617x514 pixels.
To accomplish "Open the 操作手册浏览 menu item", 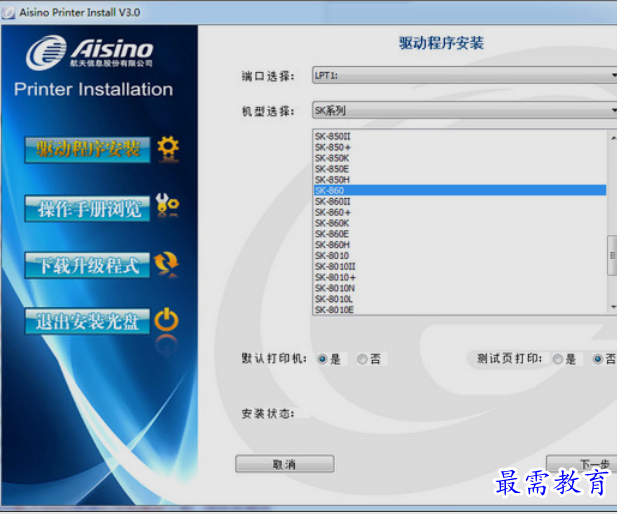I will [87, 208].
